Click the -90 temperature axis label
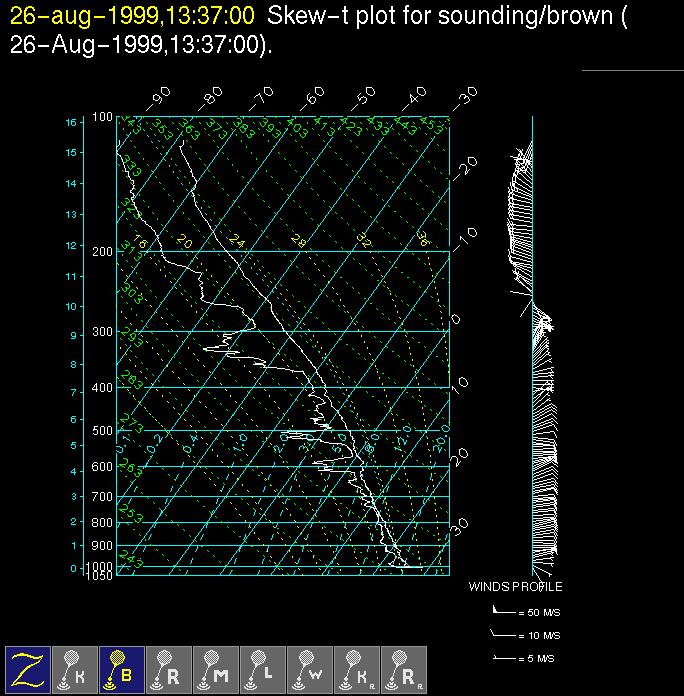Image resolution: width=684 pixels, height=696 pixels. pos(160,96)
